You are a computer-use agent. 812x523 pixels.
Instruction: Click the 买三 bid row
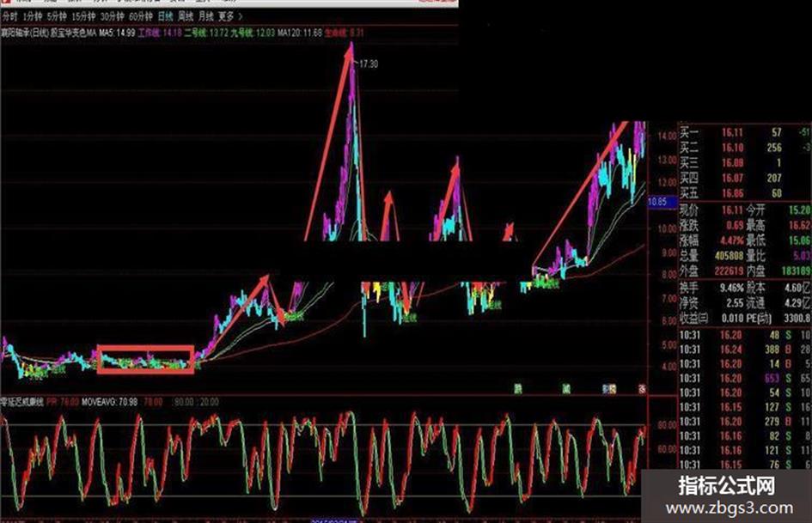point(745,162)
